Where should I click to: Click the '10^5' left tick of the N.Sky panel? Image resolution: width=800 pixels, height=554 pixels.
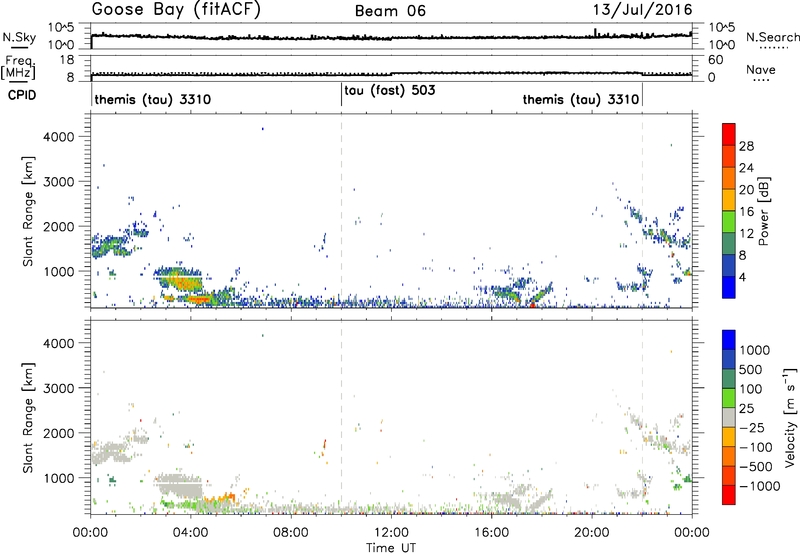pyautogui.click(x=61, y=28)
